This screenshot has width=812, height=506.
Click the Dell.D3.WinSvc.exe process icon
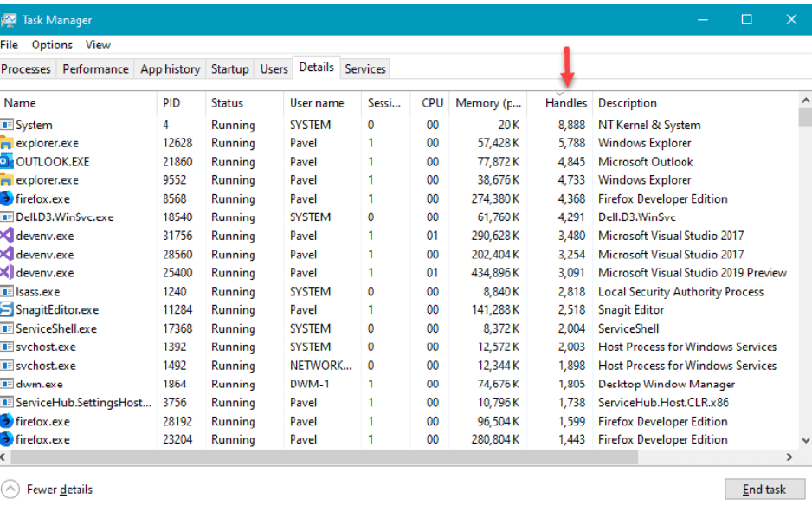(x=6, y=217)
